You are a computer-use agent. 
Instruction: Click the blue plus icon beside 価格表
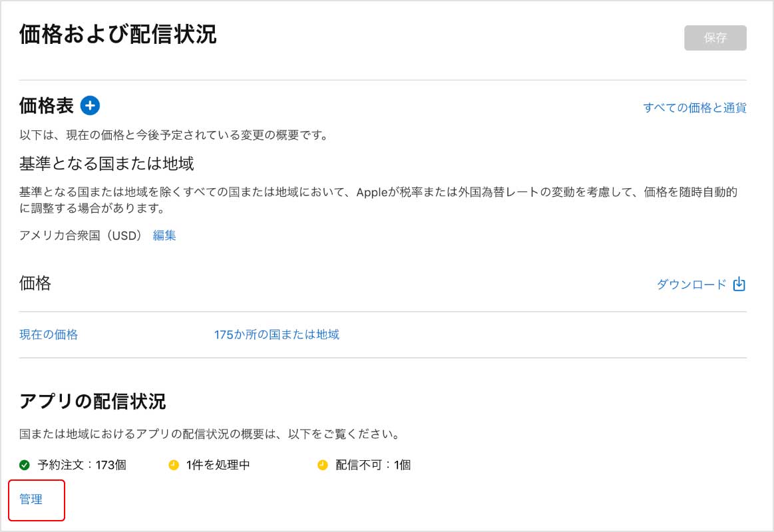click(x=90, y=105)
